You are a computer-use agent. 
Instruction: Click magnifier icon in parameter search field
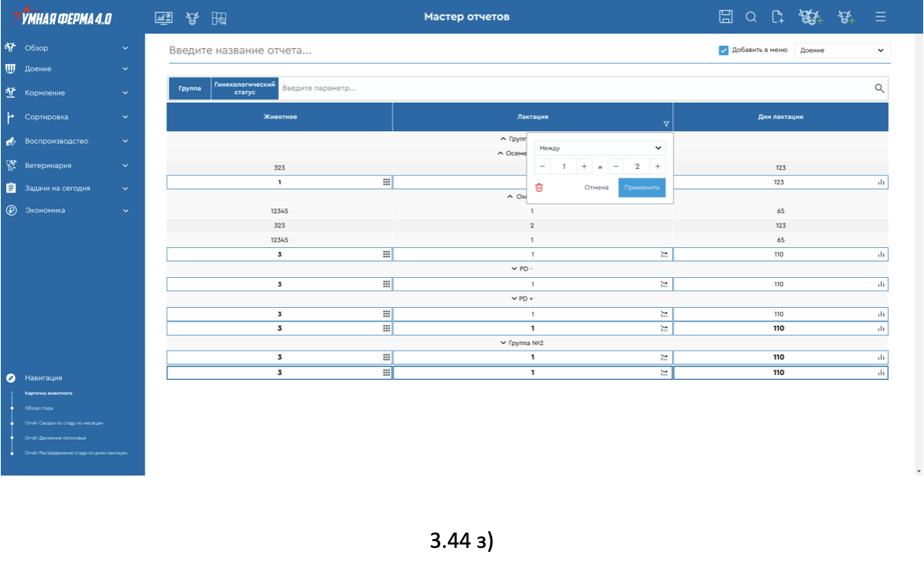[x=879, y=88]
